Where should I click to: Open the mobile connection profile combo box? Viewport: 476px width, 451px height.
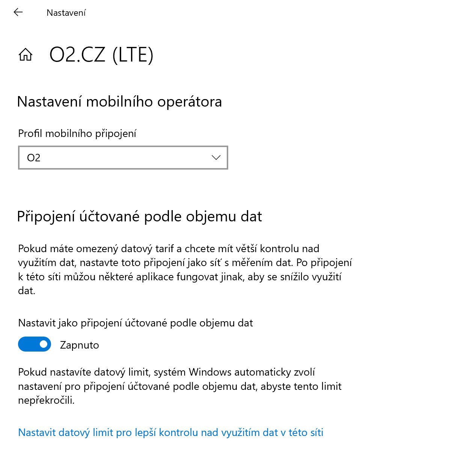(123, 158)
